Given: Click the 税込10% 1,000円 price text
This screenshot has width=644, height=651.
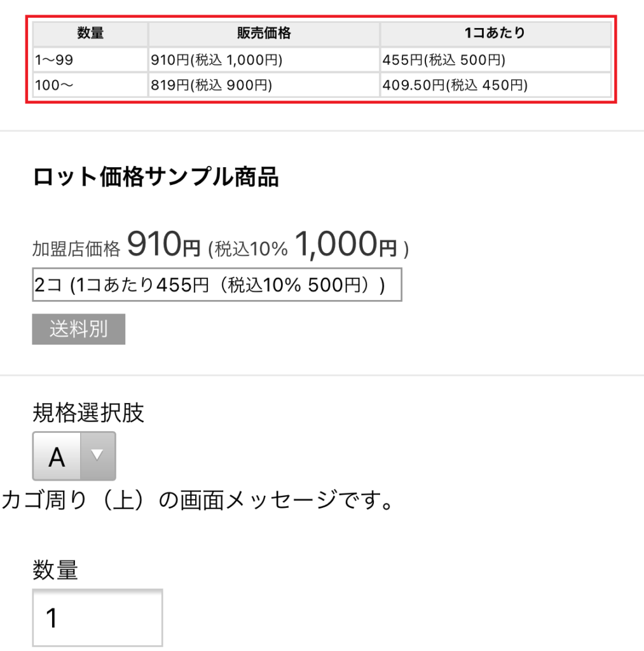Looking at the screenshot, I should point(308,245).
